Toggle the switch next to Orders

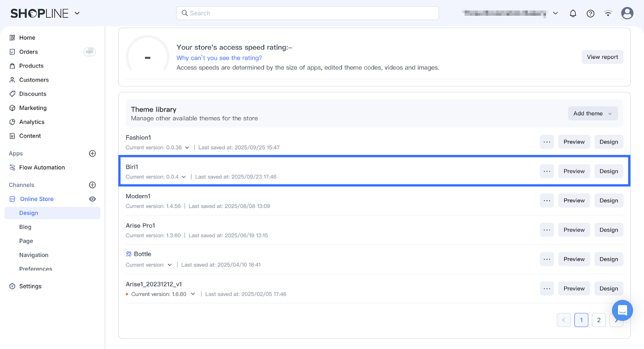(x=89, y=51)
